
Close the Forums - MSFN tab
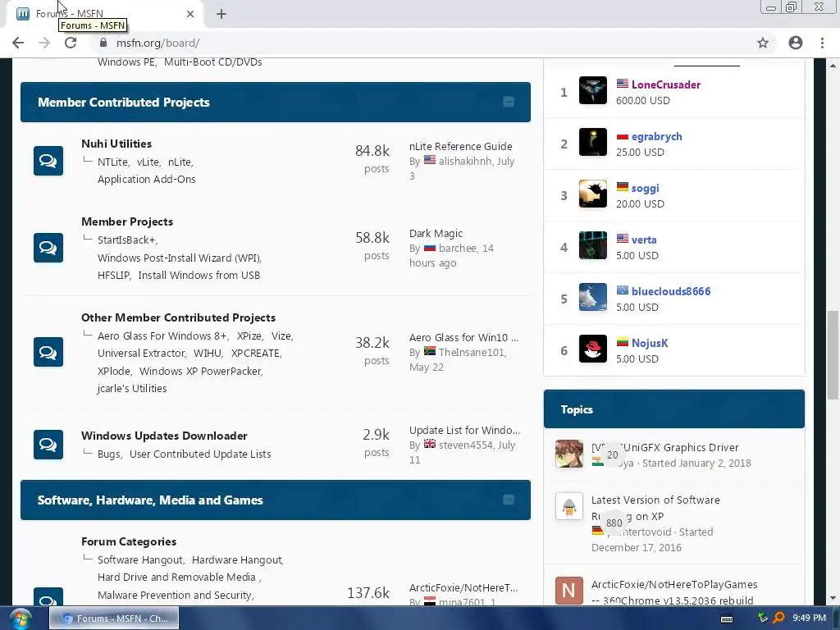(x=190, y=14)
